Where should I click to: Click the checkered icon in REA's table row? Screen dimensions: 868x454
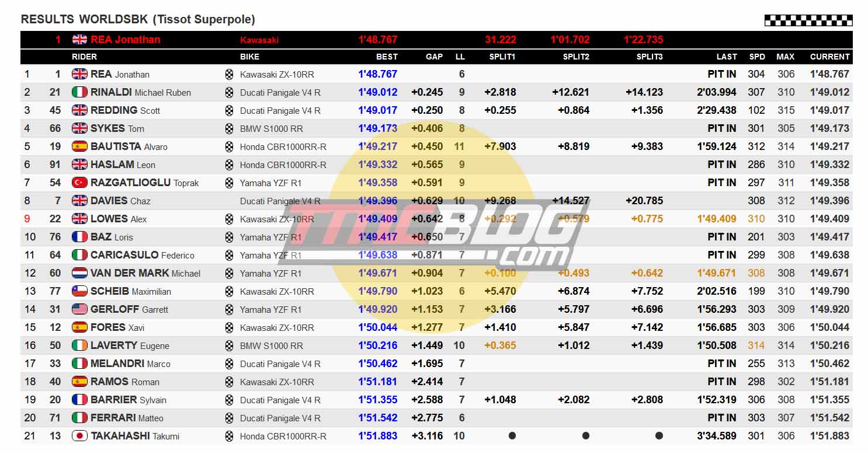point(229,74)
